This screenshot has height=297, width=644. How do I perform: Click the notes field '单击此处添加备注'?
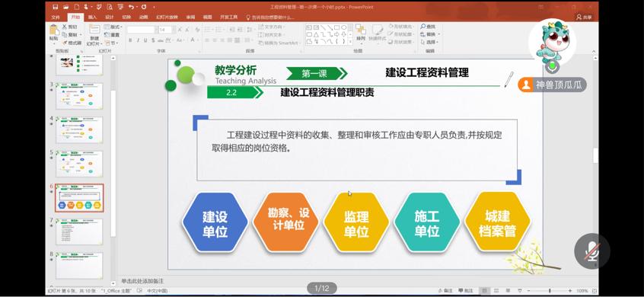pos(142,281)
